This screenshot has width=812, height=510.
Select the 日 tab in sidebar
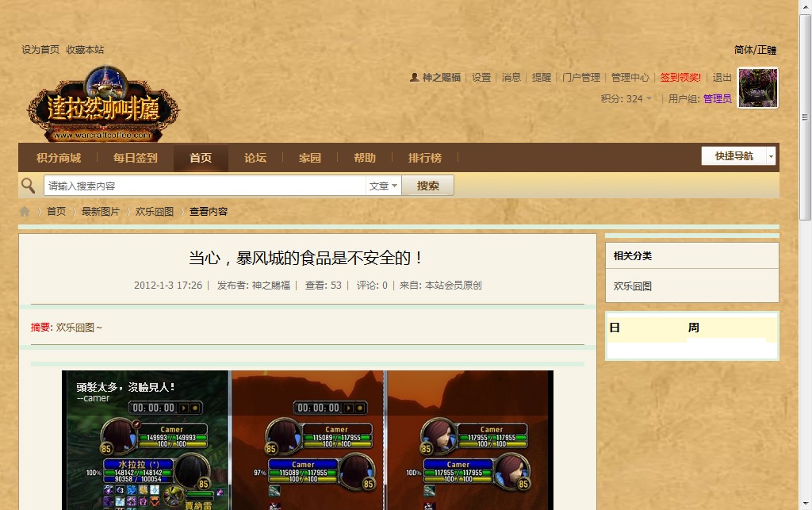pyautogui.click(x=615, y=328)
